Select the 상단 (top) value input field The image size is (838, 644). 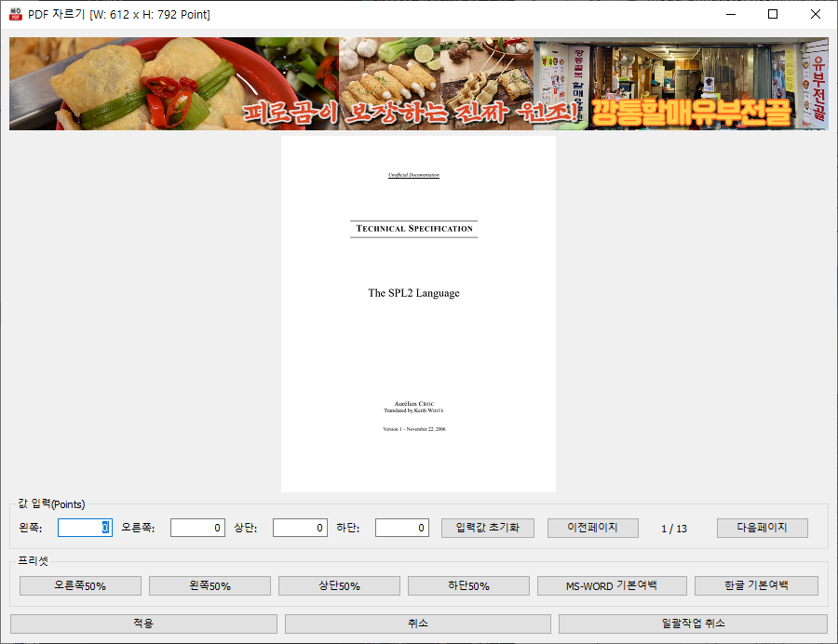pos(300,528)
